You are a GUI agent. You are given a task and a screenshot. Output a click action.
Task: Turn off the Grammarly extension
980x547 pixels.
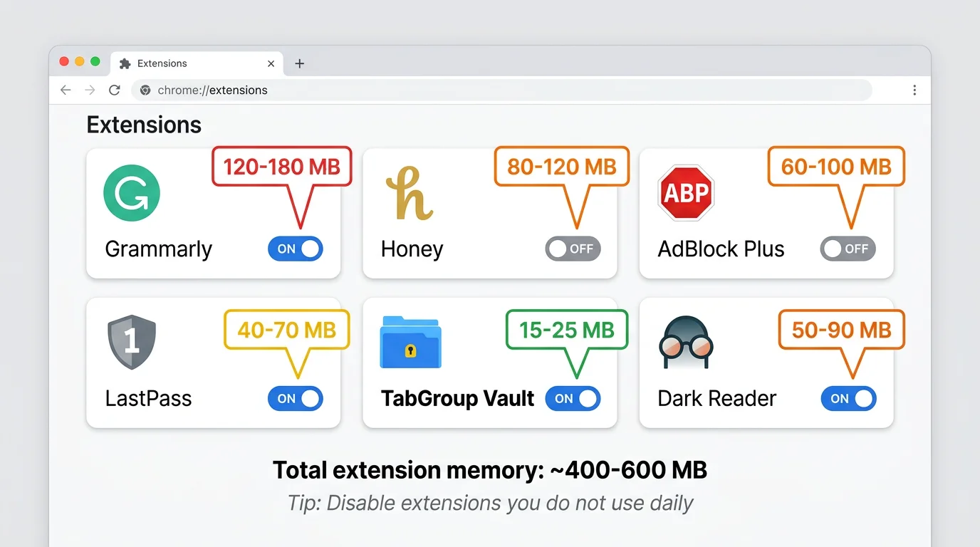(295, 249)
